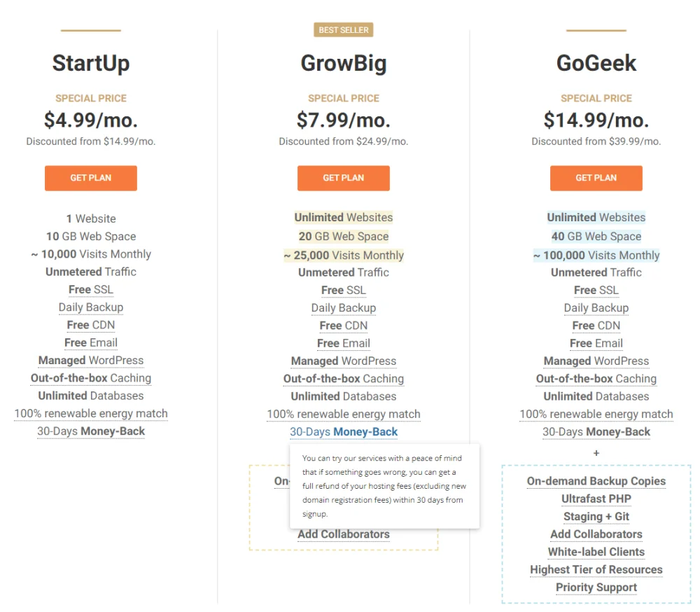This screenshot has width=700, height=612.
Task: Click GrowBig's Unlimited Websites feature
Action: point(344,218)
